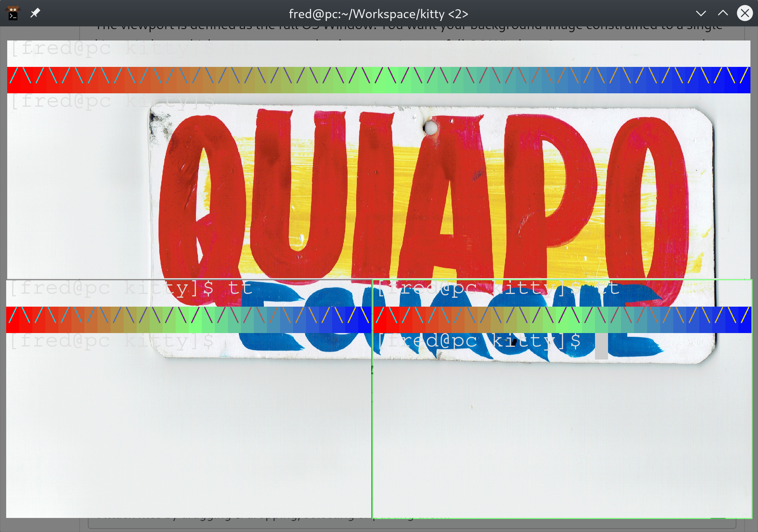The image size is (758, 532).
Task: Click the empty second prompt in the bottom-left pane
Action: point(112,341)
